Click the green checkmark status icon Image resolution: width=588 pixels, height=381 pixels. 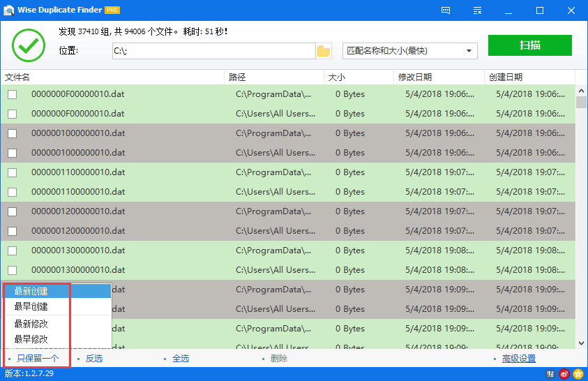(x=29, y=45)
